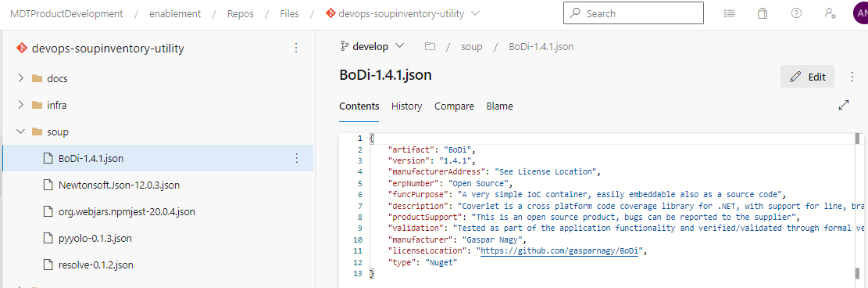This screenshot has height=288, width=868.
Task: Click the BoDi-1.4.1.json file title heading
Action: pos(385,75)
